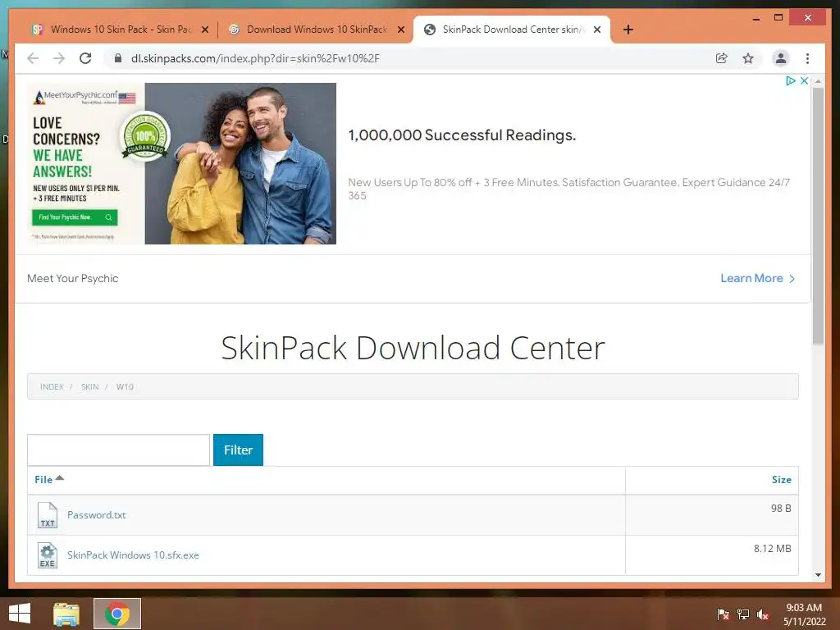Open the network tray icon

(743, 614)
